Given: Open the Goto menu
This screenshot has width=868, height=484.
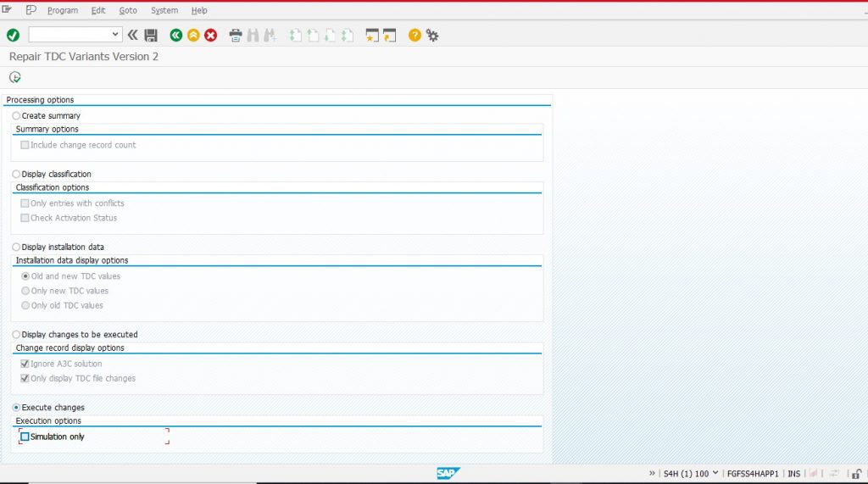Looking at the screenshot, I should (x=128, y=10).
